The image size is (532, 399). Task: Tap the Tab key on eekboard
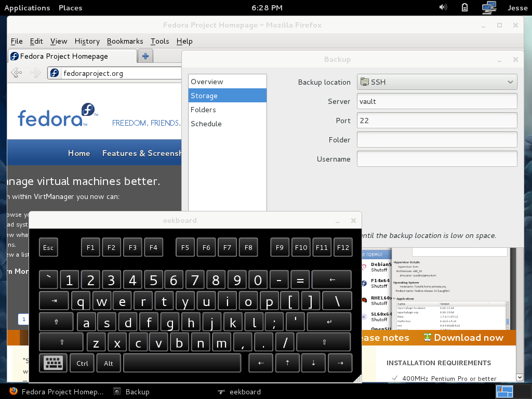[54, 301]
